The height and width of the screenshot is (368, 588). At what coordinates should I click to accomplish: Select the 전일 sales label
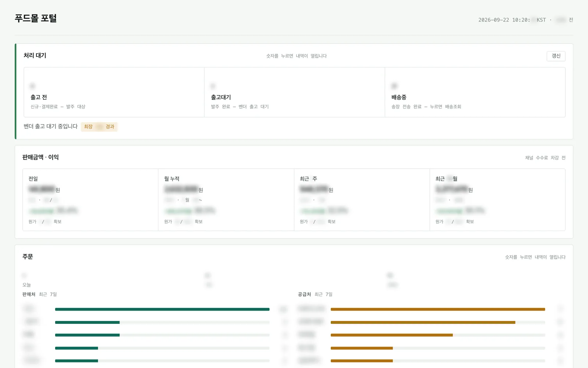click(33, 179)
